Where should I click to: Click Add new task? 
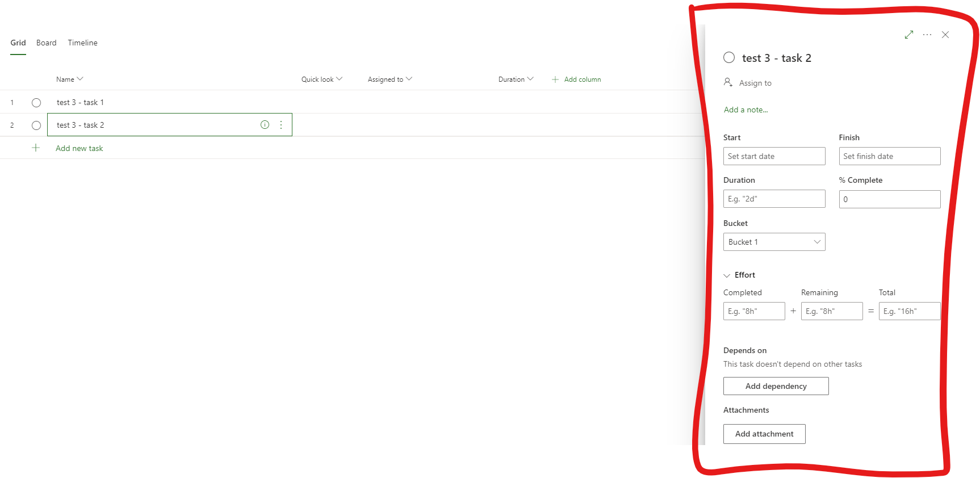[79, 148]
